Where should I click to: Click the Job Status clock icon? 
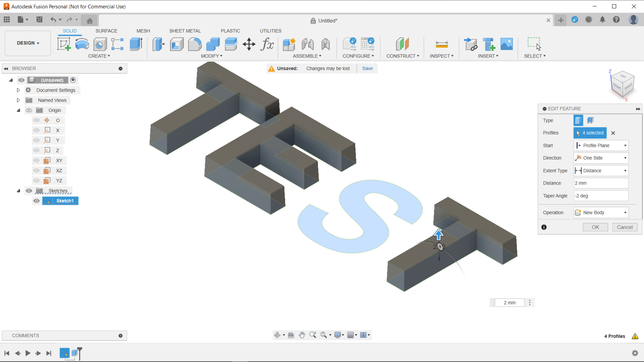(x=589, y=20)
